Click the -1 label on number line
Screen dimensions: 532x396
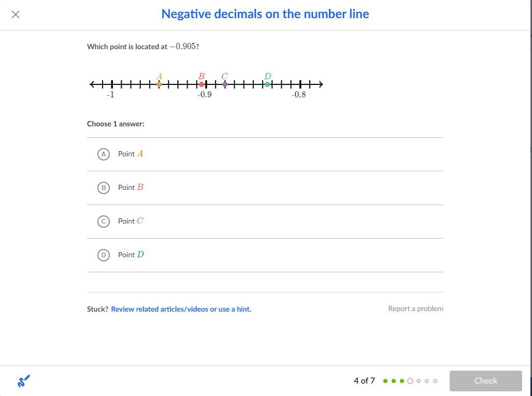pyautogui.click(x=110, y=95)
